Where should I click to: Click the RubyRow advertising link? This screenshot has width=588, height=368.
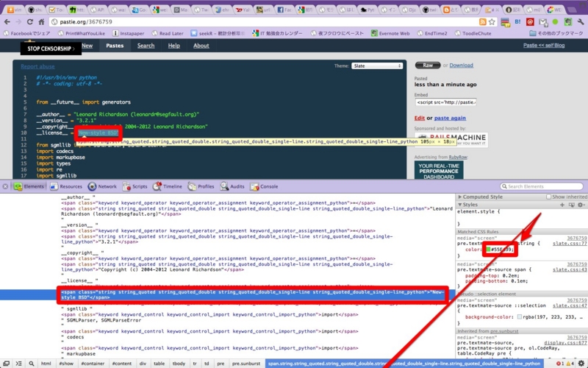[x=458, y=157]
